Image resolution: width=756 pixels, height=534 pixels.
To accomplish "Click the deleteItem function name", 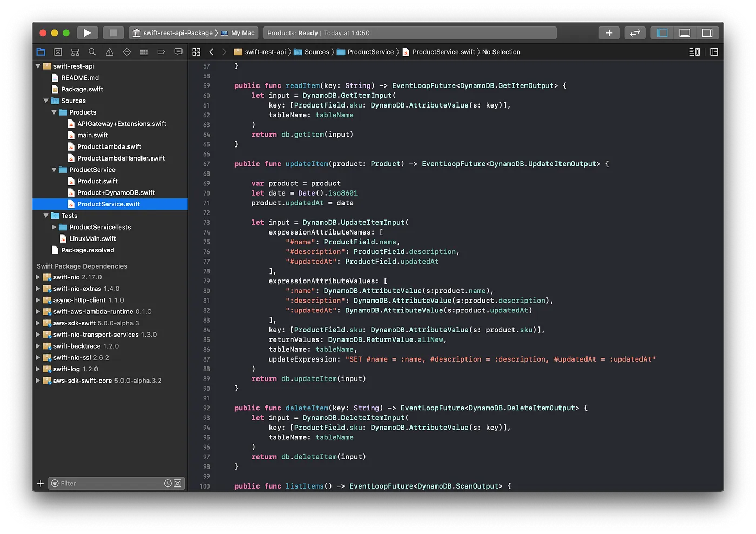I will click(x=307, y=408).
